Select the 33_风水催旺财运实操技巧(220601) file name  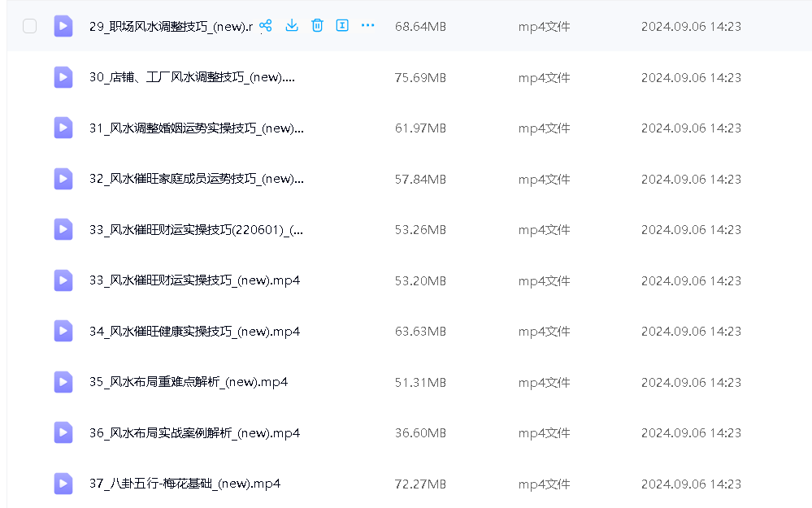(x=196, y=230)
